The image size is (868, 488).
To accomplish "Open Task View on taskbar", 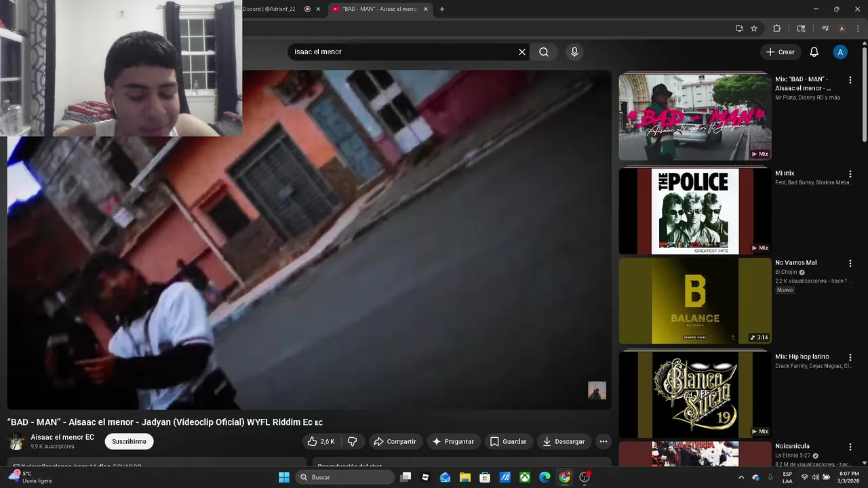I will pyautogui.click(x=406, y=477).
